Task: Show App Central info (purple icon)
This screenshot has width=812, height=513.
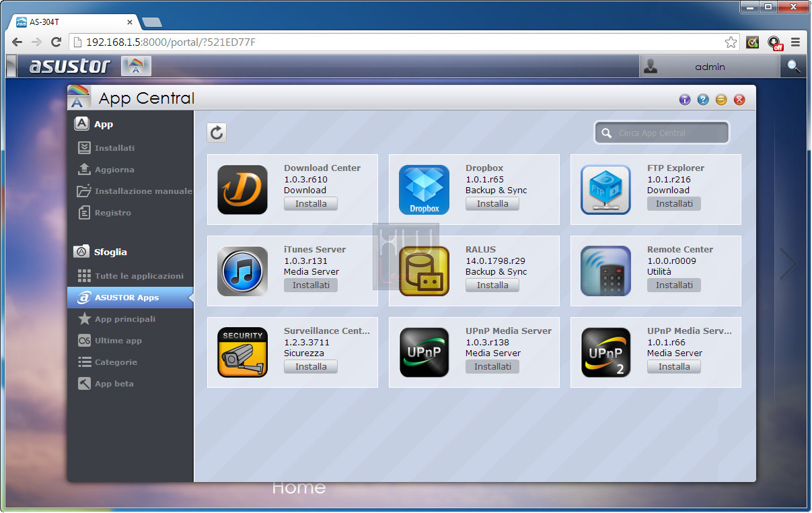Action: click(x=685, y=100)
